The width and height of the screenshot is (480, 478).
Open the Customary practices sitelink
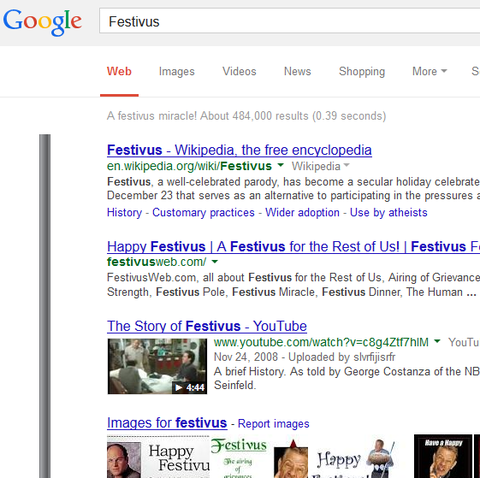(x=203, y=213)
